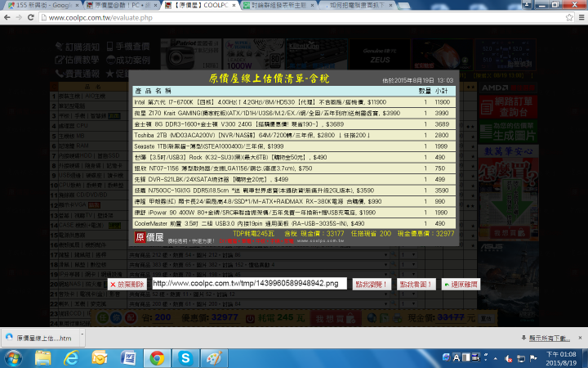Click the 估價教學 link
The width and height of the screenshot is (588, 368).
pyautogui.click(x=77, y=60)
